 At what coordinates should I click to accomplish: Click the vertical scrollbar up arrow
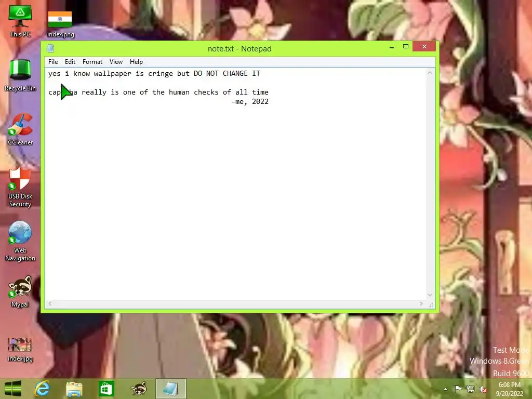[430, 73]
